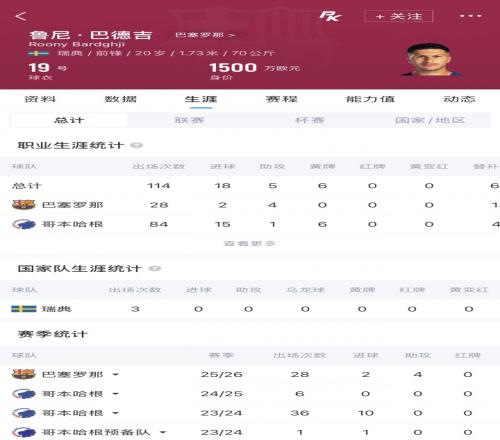Image resolution: width=500 pixels, height=440 pixels.
Task: Click 查看更多 to show more teams
Action: tap(250, 244)
